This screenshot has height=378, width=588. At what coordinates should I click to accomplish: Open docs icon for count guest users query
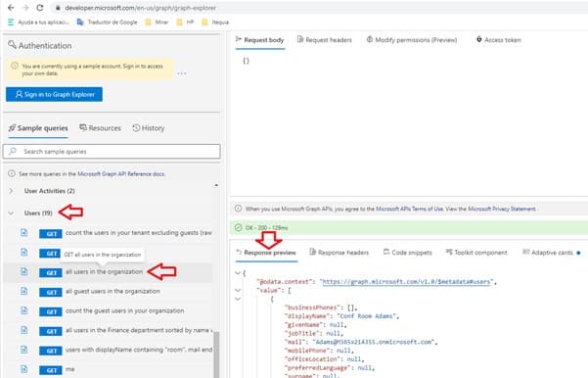[24, 310]
